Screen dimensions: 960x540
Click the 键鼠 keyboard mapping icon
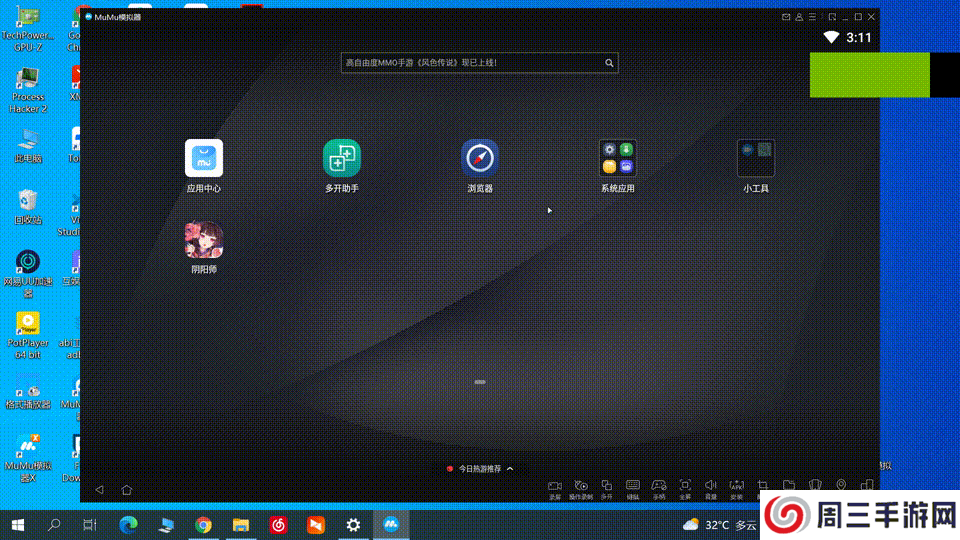633,486
